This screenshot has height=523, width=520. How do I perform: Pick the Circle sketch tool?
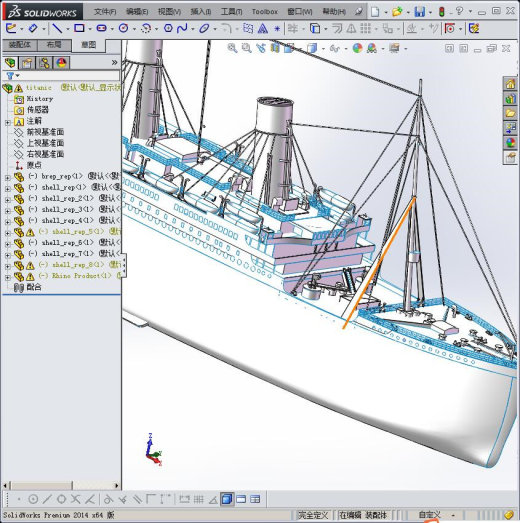[124, 28]
